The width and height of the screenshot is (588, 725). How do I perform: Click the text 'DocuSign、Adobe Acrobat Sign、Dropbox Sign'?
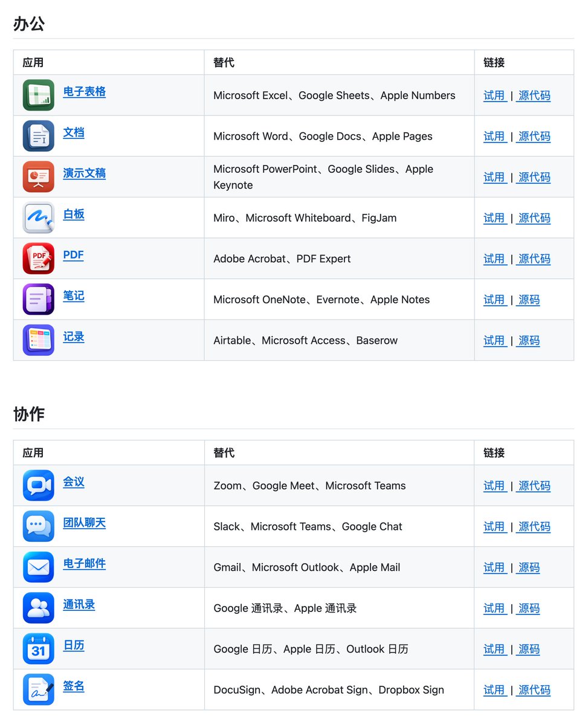(x=329, y=690)
